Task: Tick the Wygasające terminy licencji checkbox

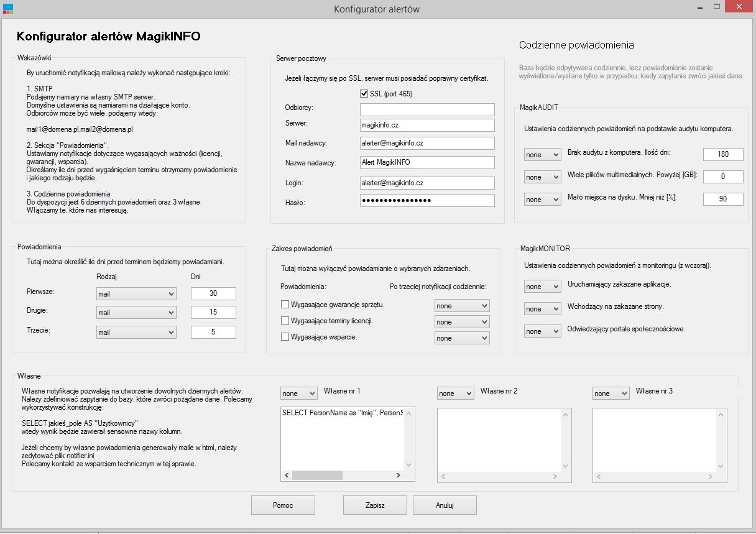Action: (285, 321)
